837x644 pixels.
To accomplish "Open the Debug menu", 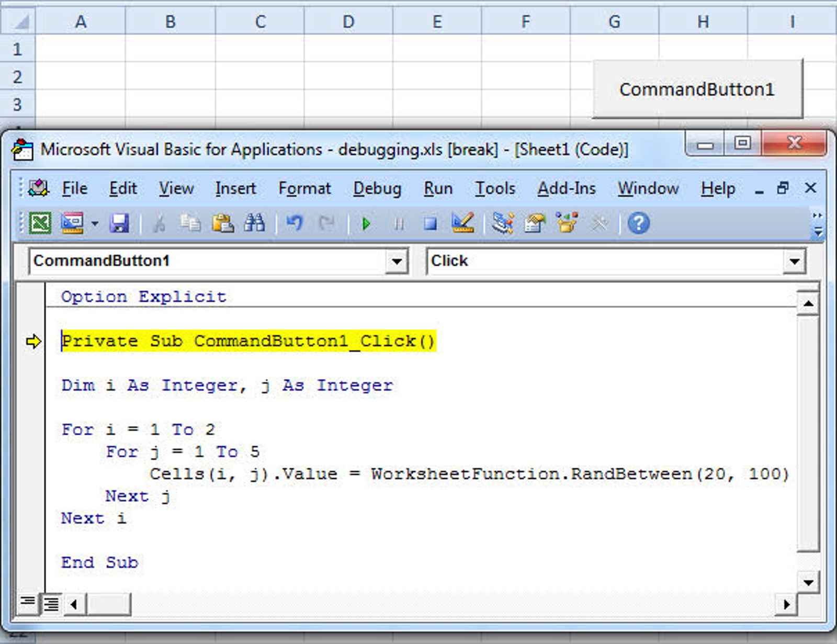I will (x=377, y=188).
